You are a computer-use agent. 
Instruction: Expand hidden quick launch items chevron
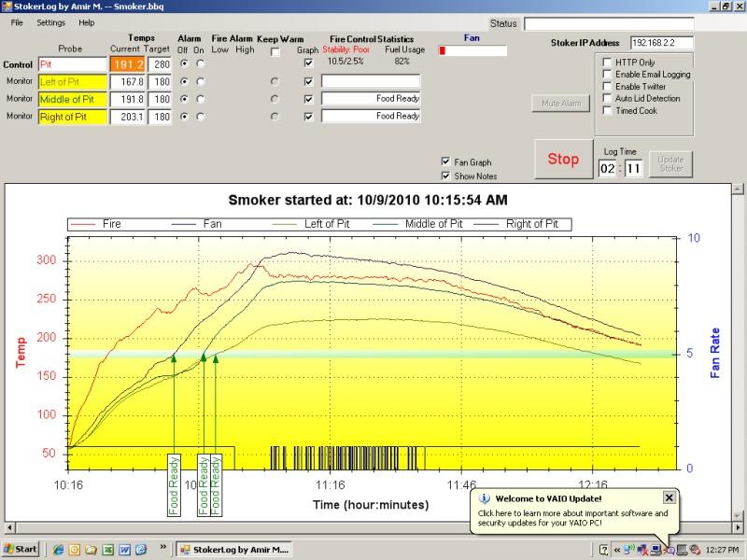[x=164, y=547]
